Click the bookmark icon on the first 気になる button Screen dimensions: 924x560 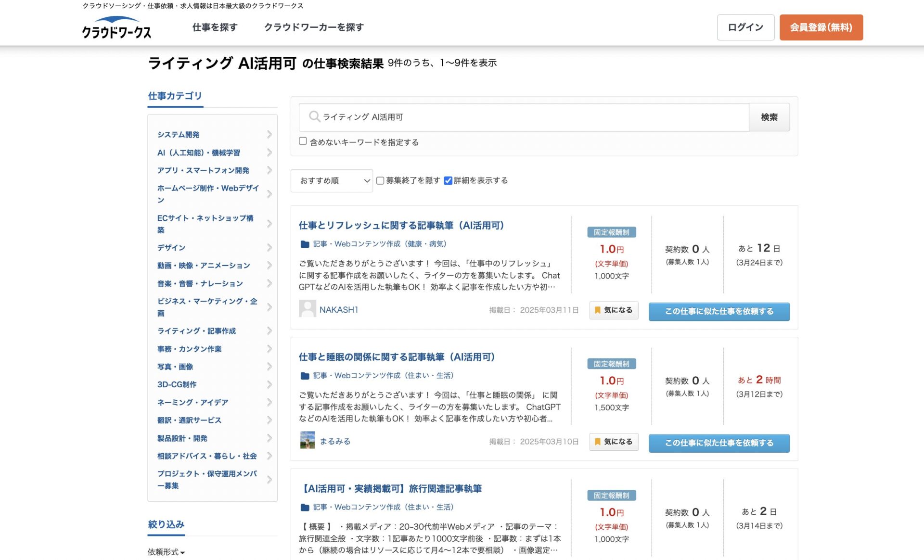point(598,310)
